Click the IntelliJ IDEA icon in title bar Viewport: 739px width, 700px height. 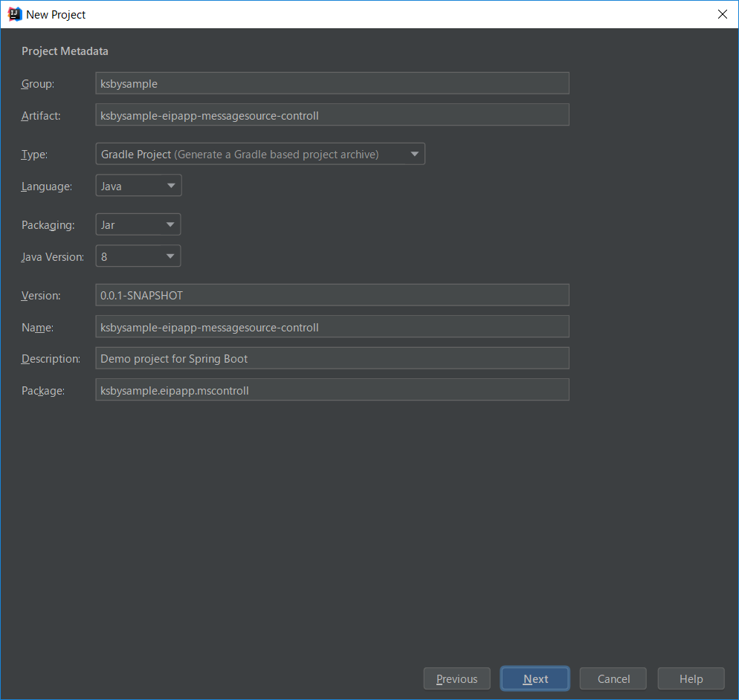[x=15, y=15]
